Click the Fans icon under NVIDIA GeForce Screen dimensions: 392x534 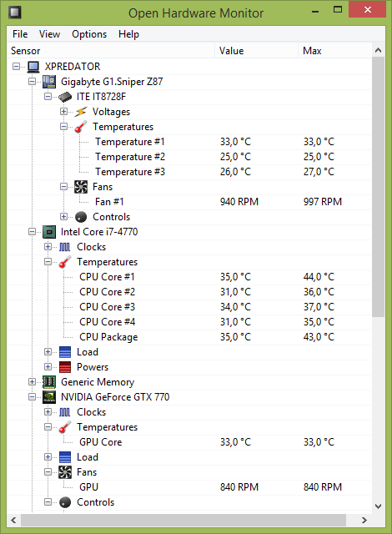(65, 472)
